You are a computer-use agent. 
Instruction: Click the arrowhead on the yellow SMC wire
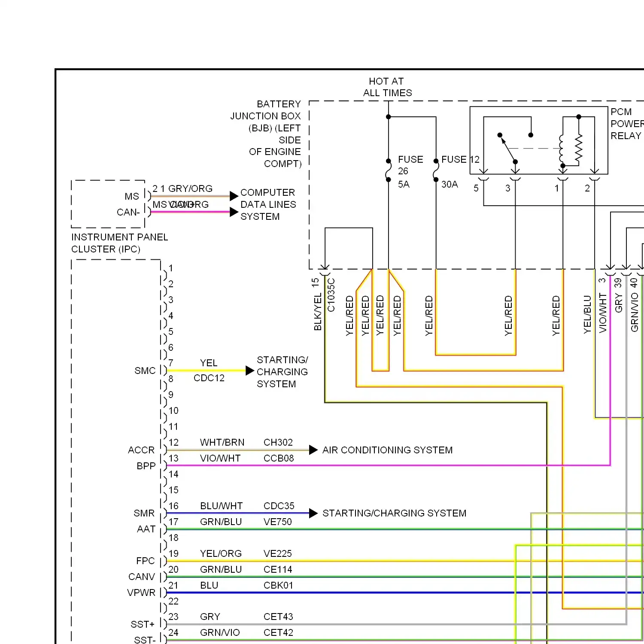coord(250,371)
